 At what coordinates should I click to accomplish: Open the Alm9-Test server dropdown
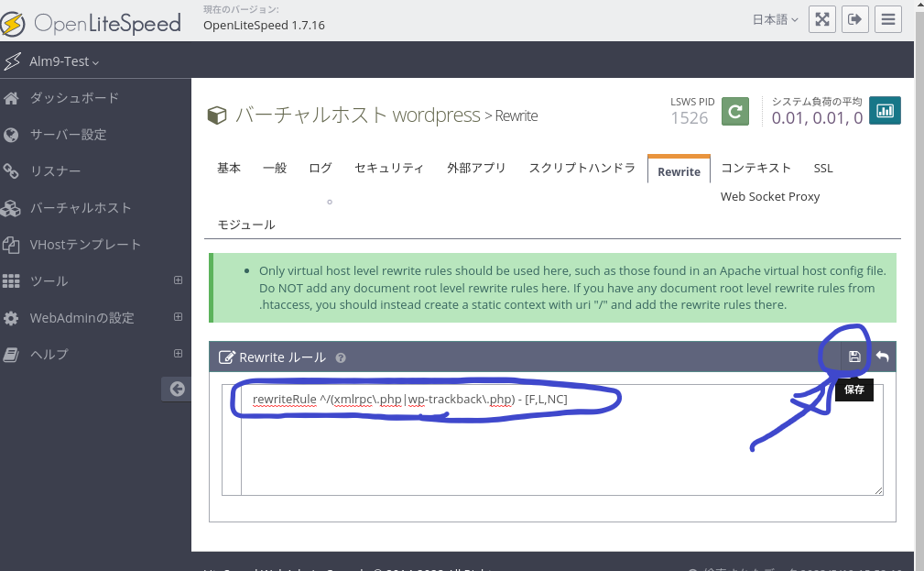point(63,61)
